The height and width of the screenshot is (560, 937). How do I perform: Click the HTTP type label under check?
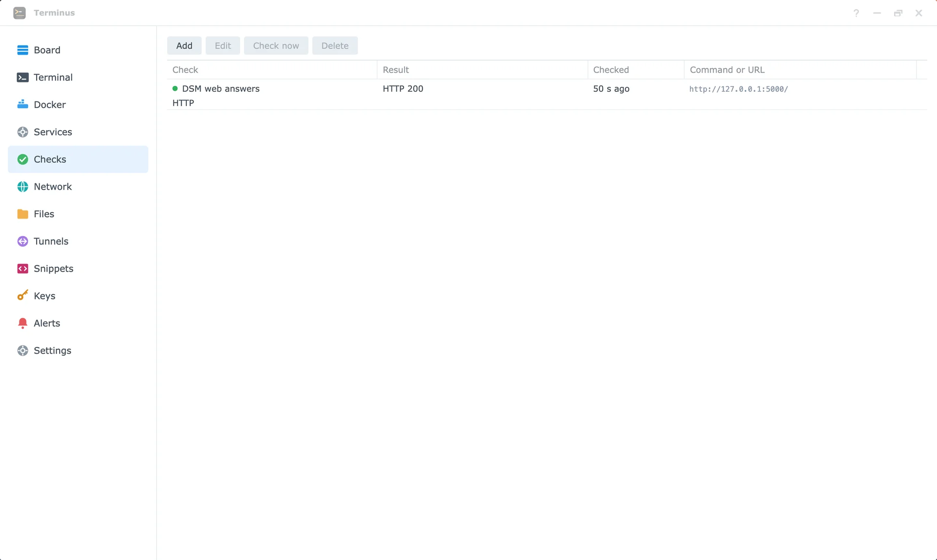(x=183, y=103)
